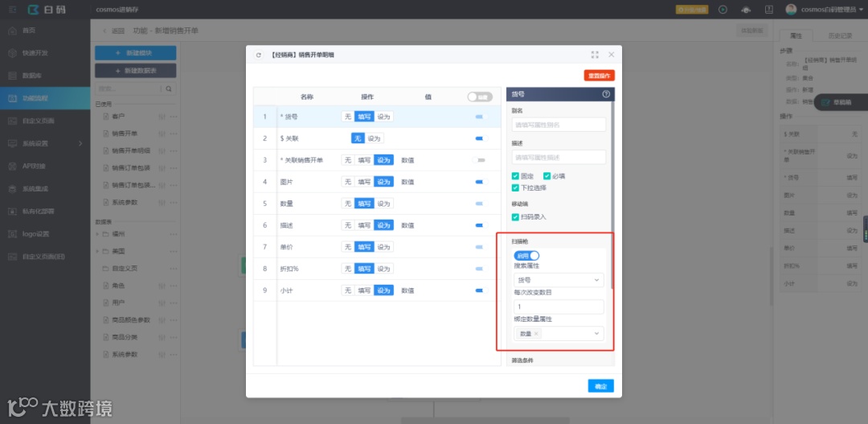Viewport: 868px width, 424px height.
Task: Toggle the switch in the 小计 row
Action: pos(480,290)
